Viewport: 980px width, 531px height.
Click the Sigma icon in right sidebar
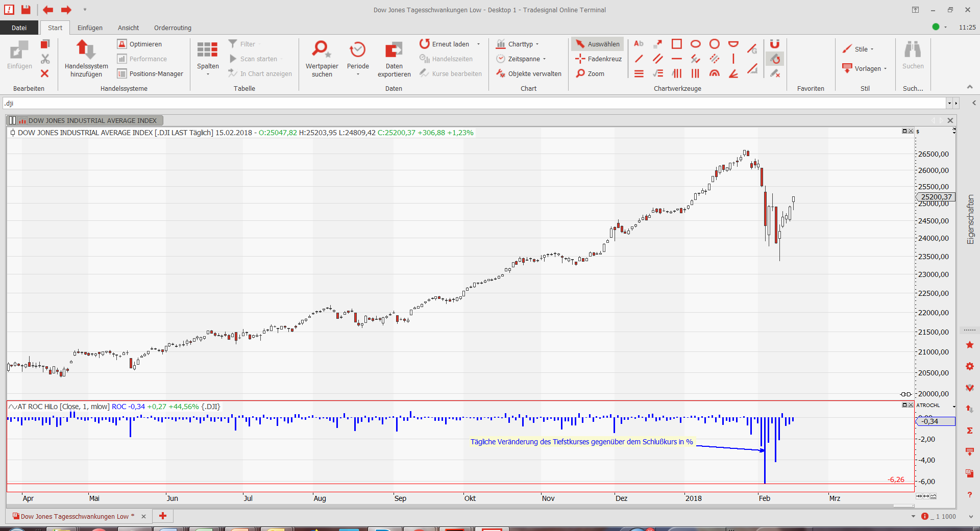[x=970, y=431]
